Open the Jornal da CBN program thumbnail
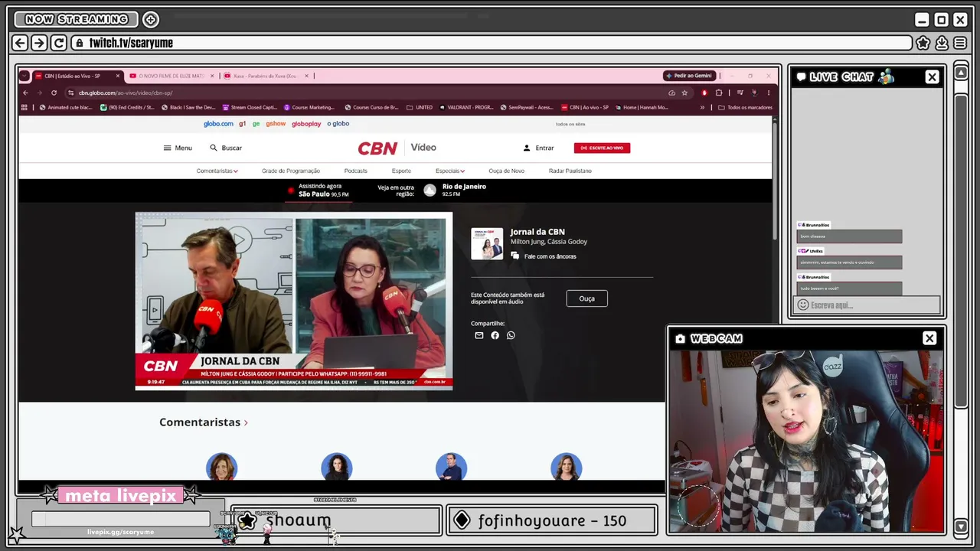The height and width of the screenshot is (551, 980). click(x=487, y=243)
